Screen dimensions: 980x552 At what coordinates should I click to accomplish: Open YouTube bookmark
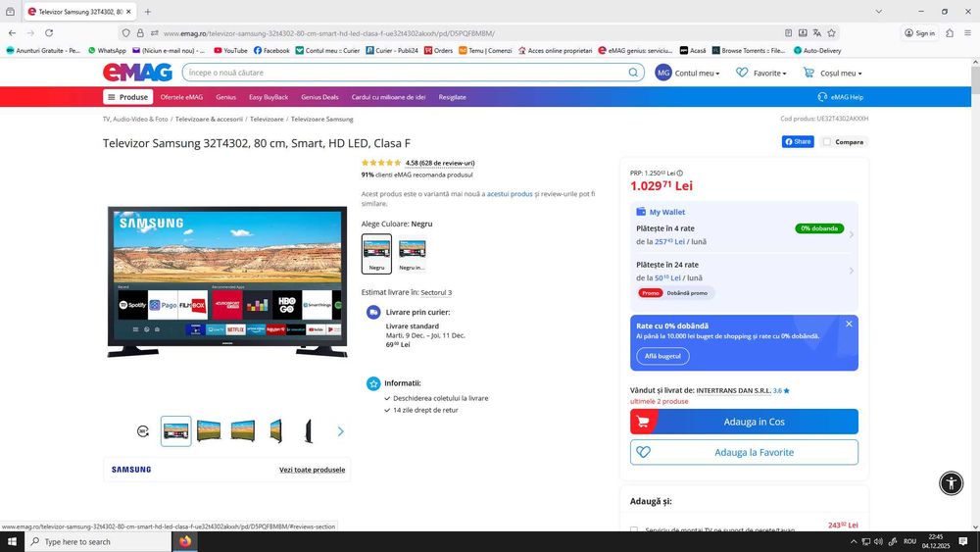(x=230, y=51)
